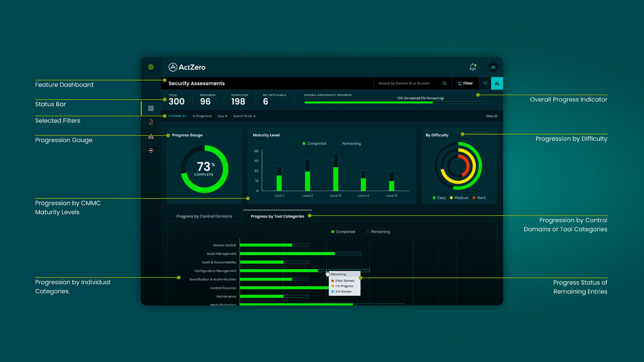Open the hamburger menu icon
This screenshot has width=644, height=362.
pyautogui.click(x=151, y=67)
